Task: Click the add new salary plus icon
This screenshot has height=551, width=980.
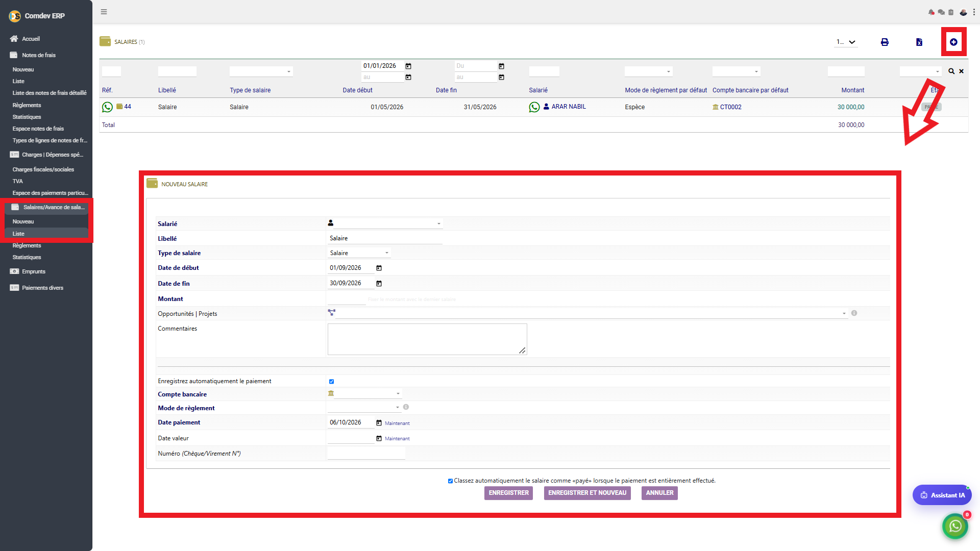Action: coord(953,42)
